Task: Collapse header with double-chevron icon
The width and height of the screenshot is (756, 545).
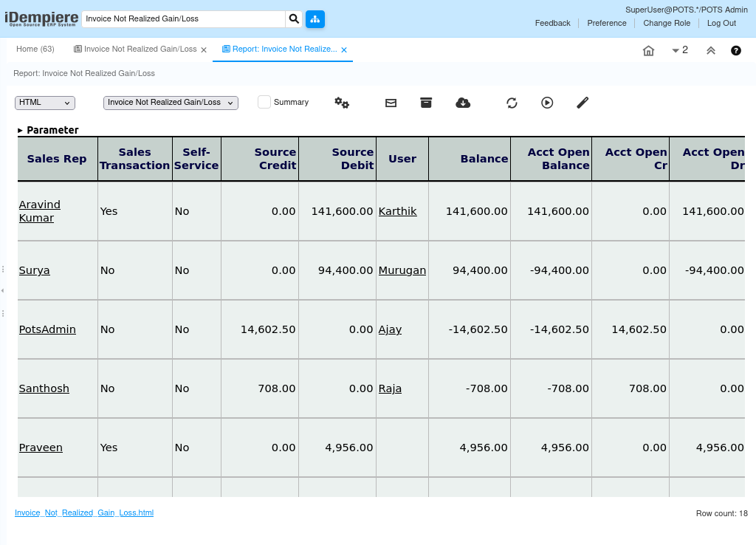Action: [x=711, y=50]
